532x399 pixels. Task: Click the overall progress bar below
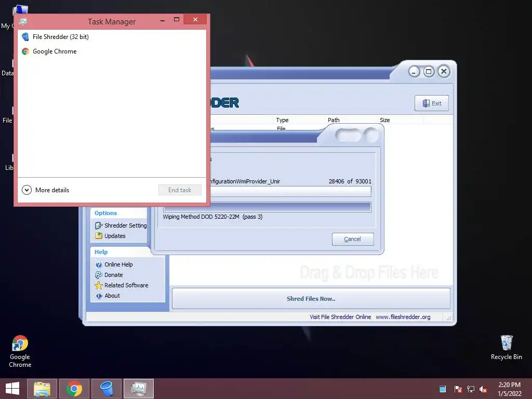(267, 207)
